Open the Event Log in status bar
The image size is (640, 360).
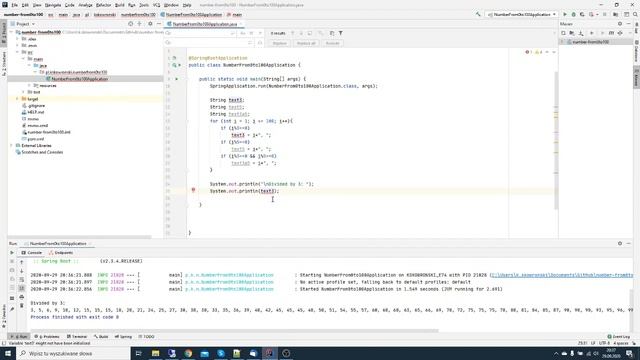(618, 336)
